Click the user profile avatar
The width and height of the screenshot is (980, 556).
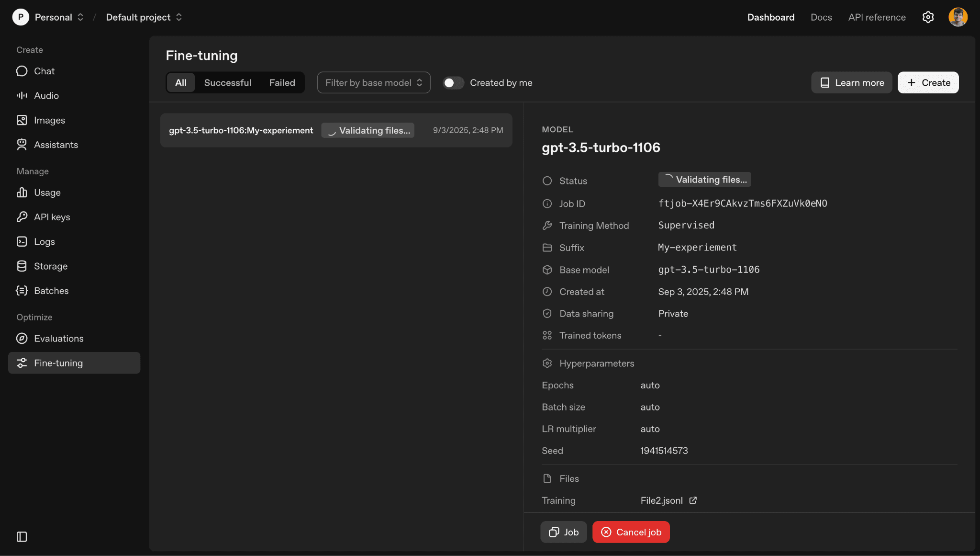[958, 17]
